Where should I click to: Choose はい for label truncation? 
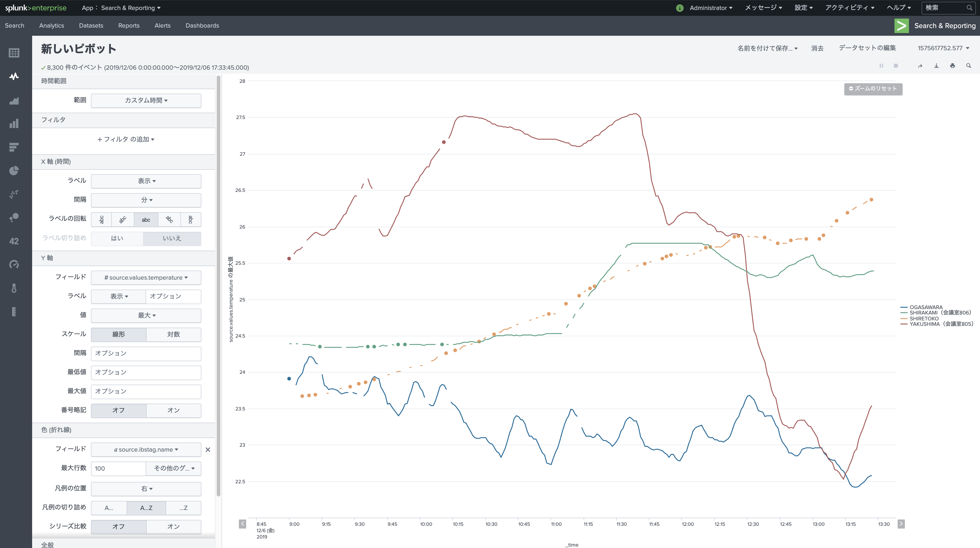point(117,238)
